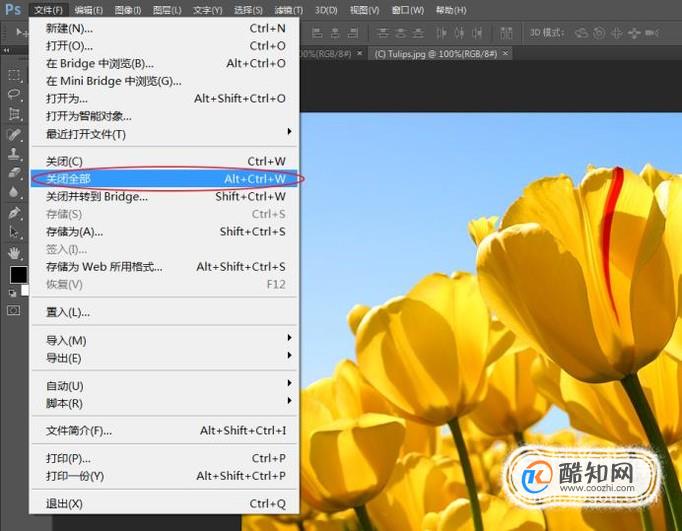
Task: Choose 在 Bridge 中浏览(B)...
Action: tap(164, 63)
